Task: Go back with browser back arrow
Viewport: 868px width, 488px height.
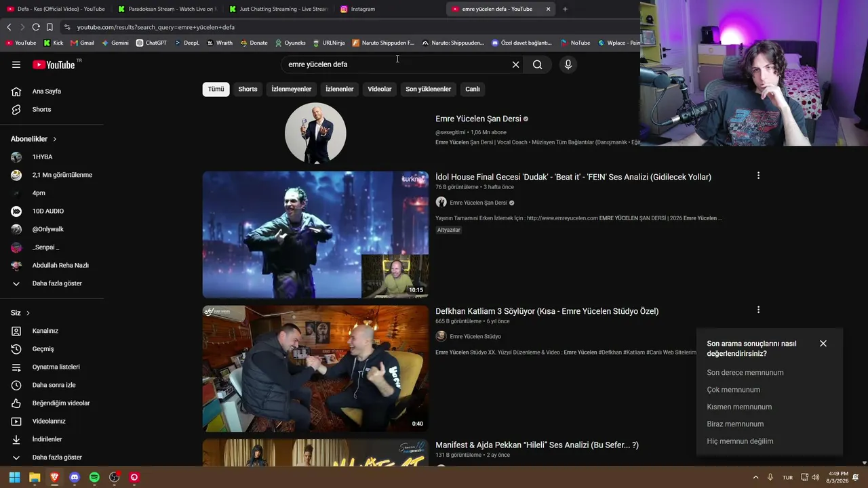Action: pos(9,27)
